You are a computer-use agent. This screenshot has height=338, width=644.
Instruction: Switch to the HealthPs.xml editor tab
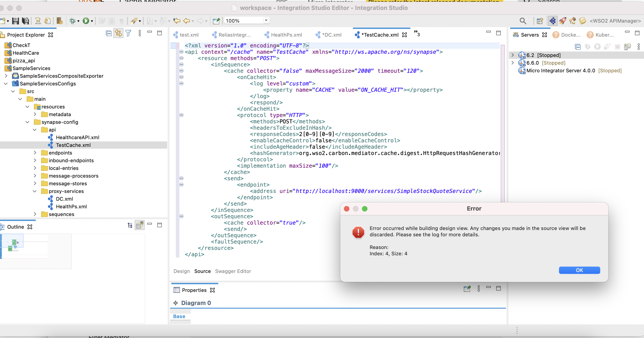pos(286,35)
